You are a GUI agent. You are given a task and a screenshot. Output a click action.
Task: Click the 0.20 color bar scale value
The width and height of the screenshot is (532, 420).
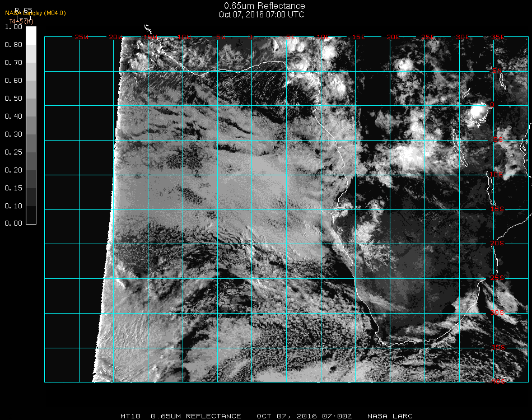13,170
